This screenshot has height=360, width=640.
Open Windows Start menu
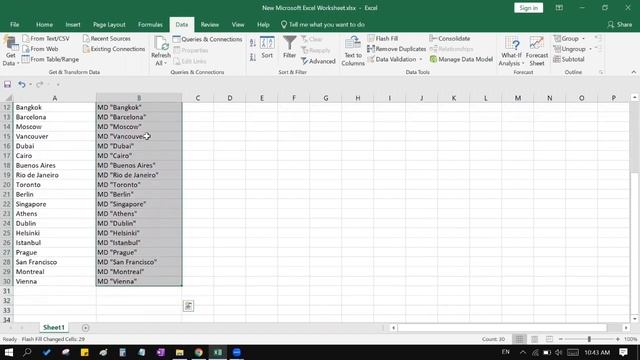[x=9, y=352]
